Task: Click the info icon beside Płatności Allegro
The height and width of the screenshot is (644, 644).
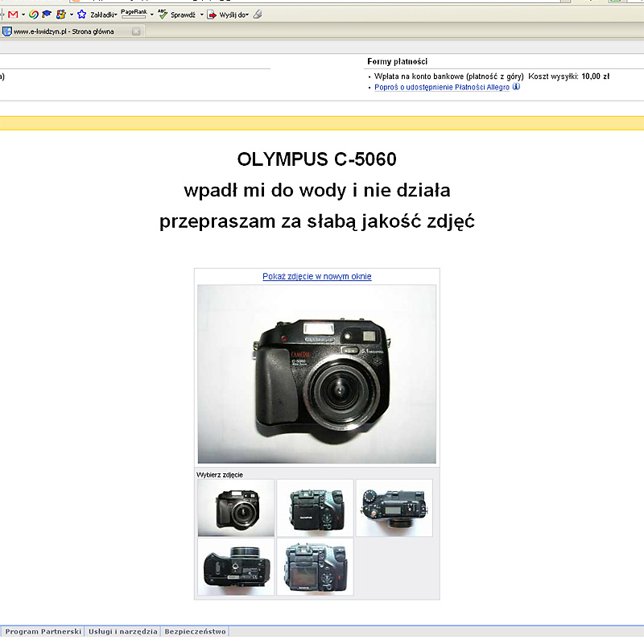Action: (x=516, y=87)
